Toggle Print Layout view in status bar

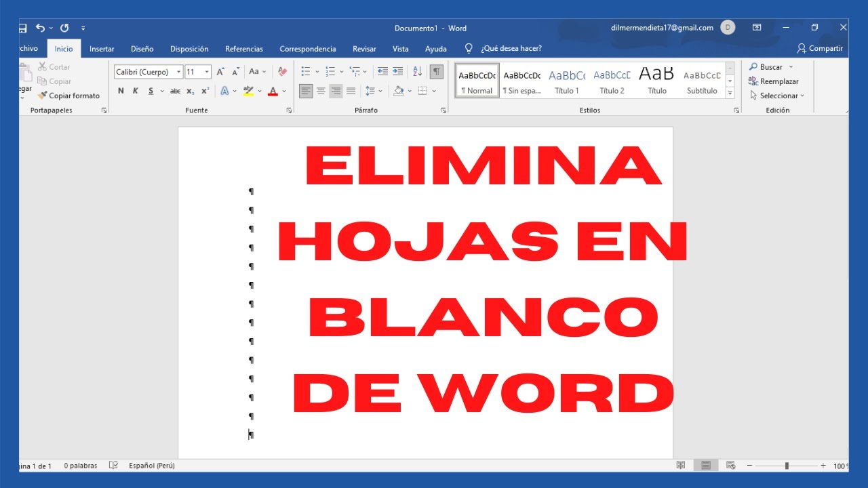[706, 466]
